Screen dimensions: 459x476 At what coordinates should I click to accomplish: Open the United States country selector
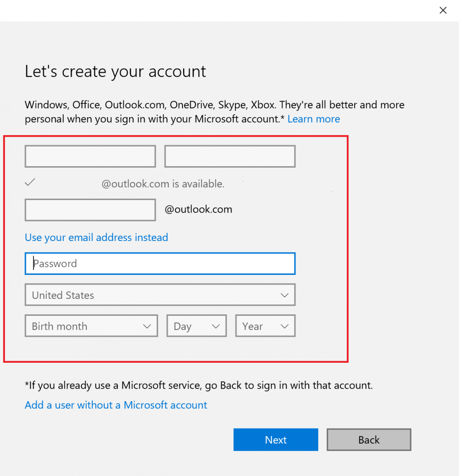click(x=160, y=295)
